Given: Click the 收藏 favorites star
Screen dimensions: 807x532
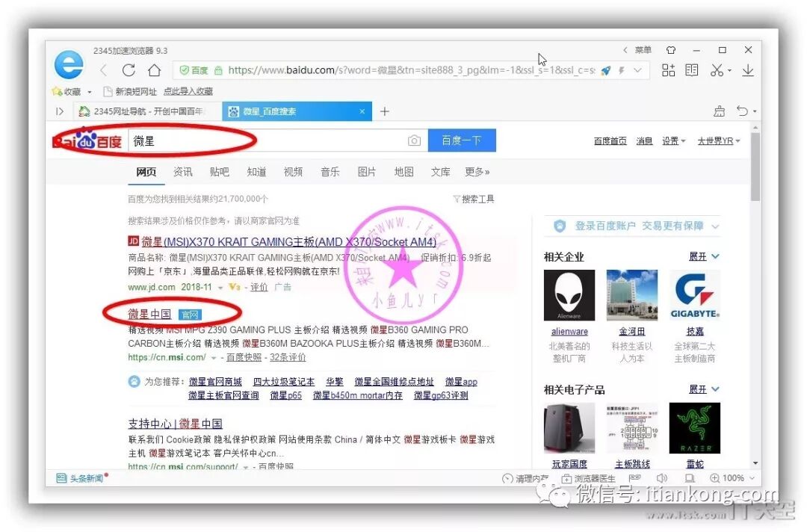Looking at the screenshot, I should (x=57, y=91).
